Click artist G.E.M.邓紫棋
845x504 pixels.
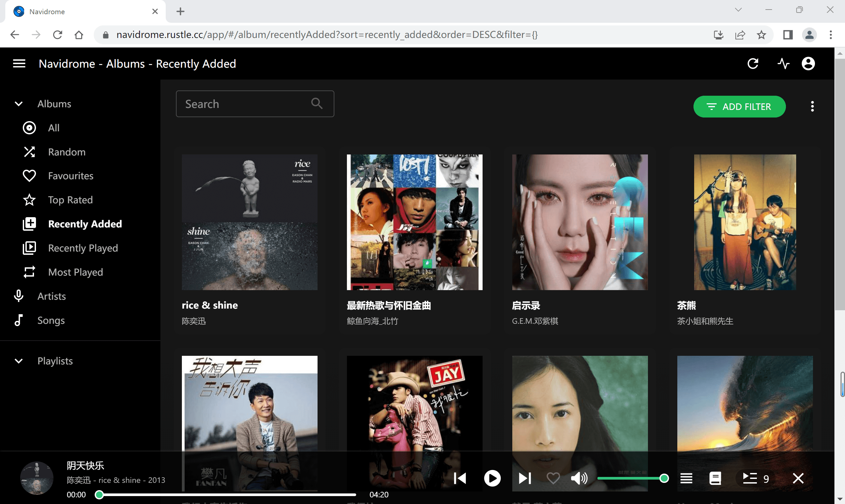click(535, 321)
